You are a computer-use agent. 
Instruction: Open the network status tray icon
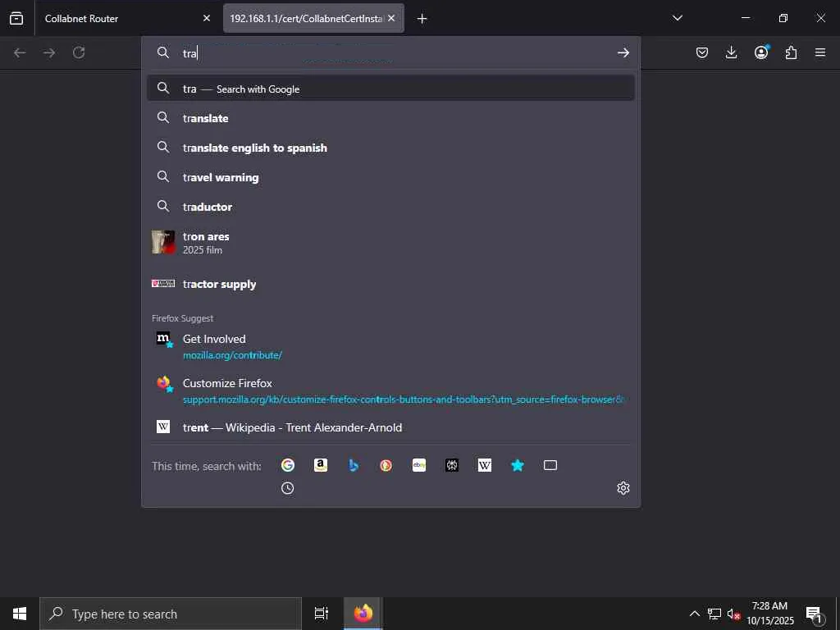pos(714,614)
